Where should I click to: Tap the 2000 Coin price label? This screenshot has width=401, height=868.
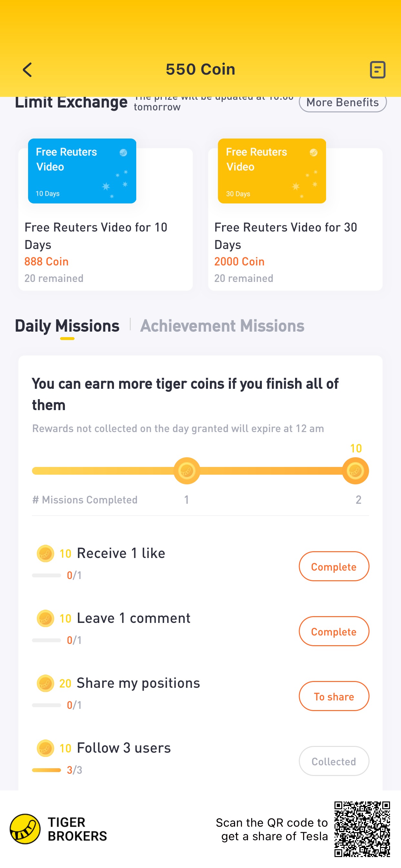[239, 262]
